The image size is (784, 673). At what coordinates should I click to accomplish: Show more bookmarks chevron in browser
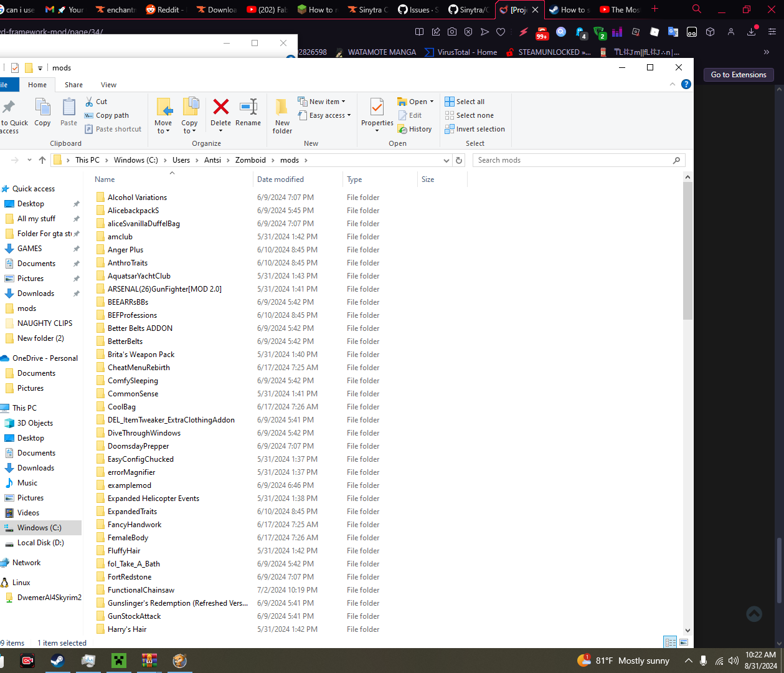[x=767, y=52]
